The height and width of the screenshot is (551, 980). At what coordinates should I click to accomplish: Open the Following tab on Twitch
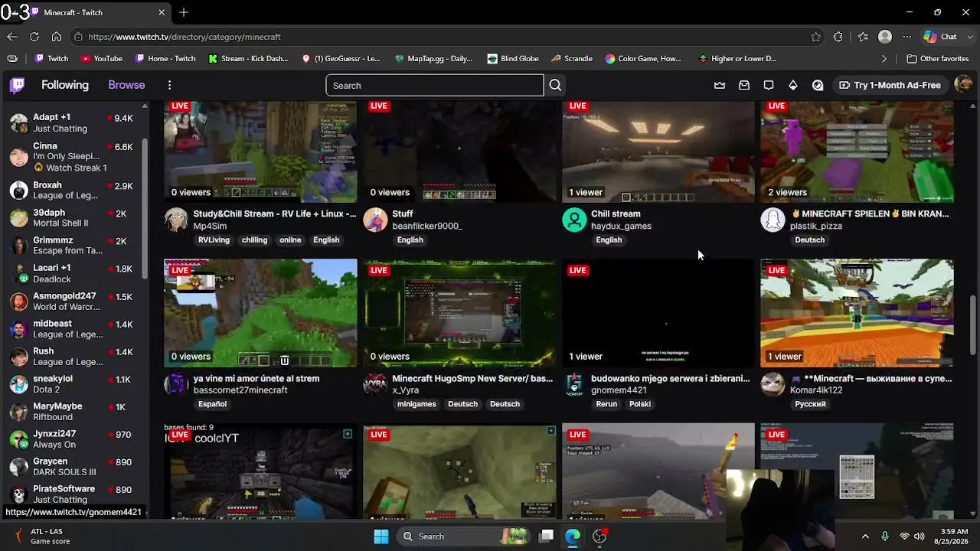pyautogui.click(x=65, y=85)
